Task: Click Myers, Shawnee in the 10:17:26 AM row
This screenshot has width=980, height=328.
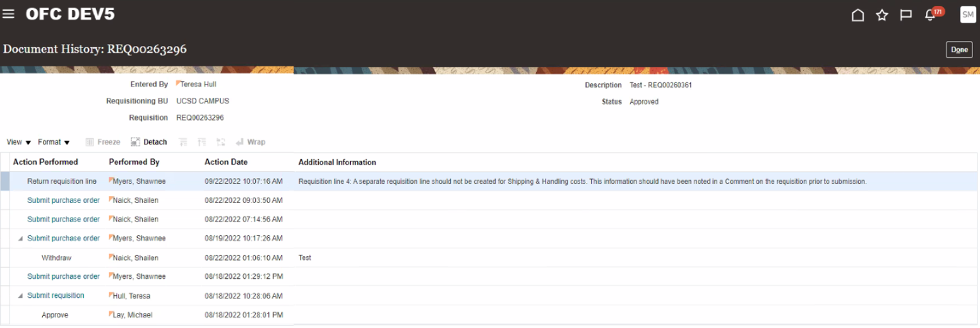Action: click(x=139, y=238)
